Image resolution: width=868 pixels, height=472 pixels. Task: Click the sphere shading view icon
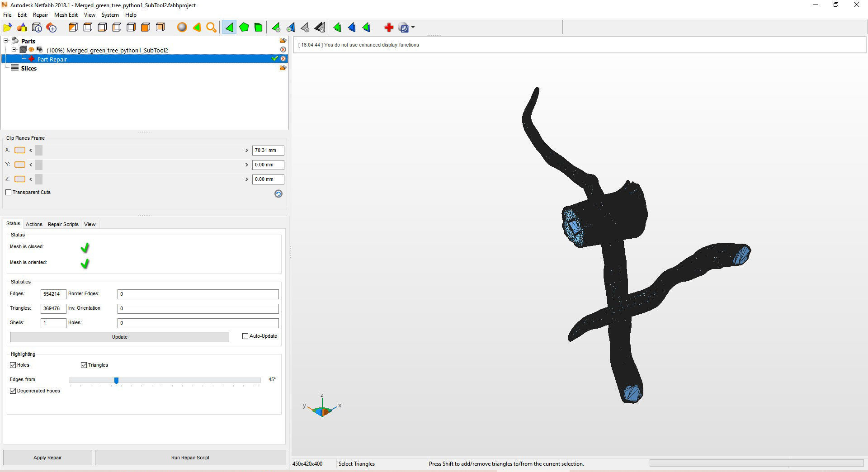182,27
